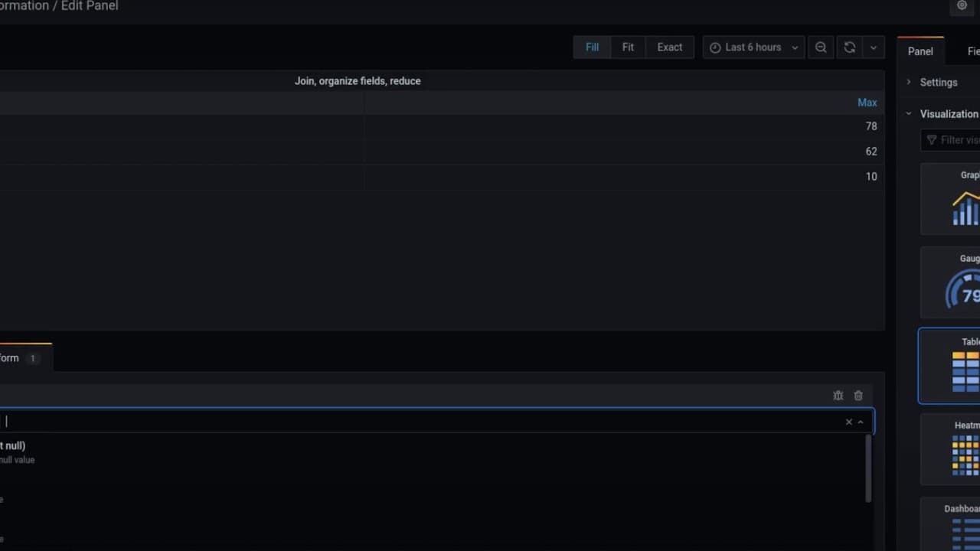Clear the calculation selection with the X icon
This screenshot has height=551, width=980.
tap(848, 422)
